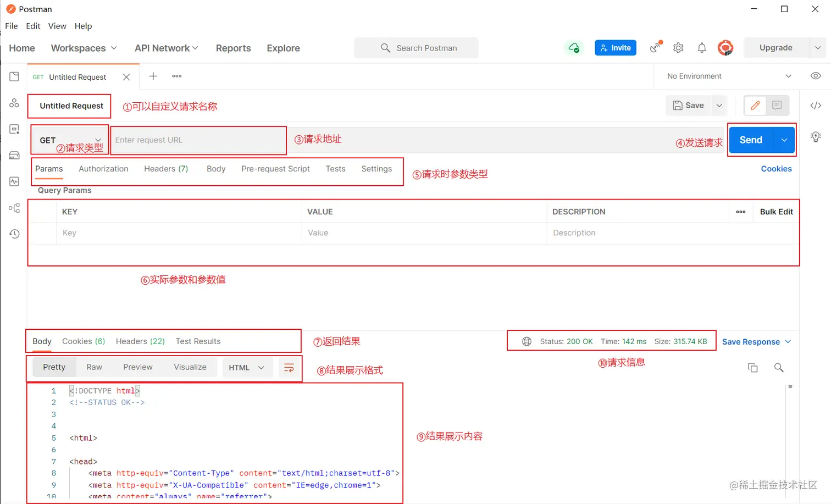This screenshot has height=504, width=831.
Task: Expand the Save options arrow
Action: (x=719, y=106)
